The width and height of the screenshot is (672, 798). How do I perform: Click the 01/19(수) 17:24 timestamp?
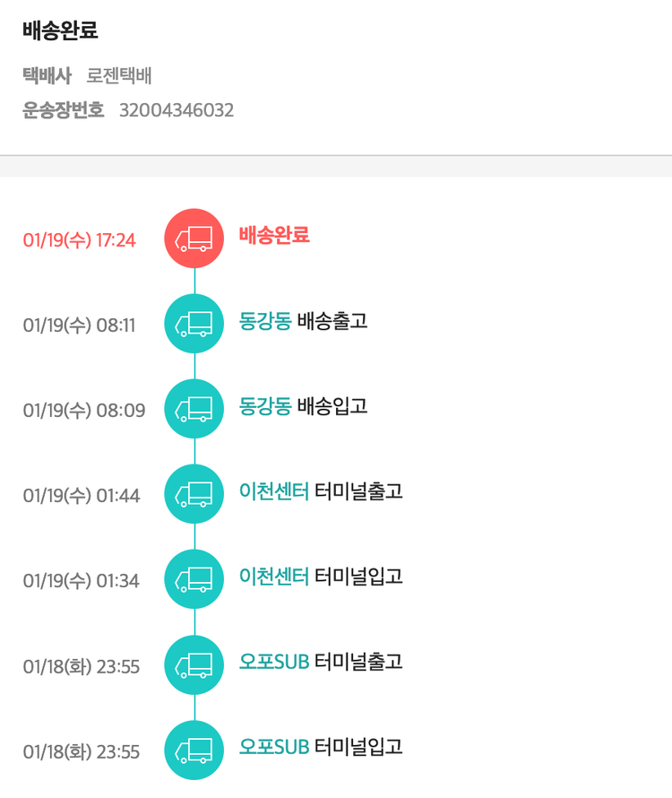coord(80,240)
